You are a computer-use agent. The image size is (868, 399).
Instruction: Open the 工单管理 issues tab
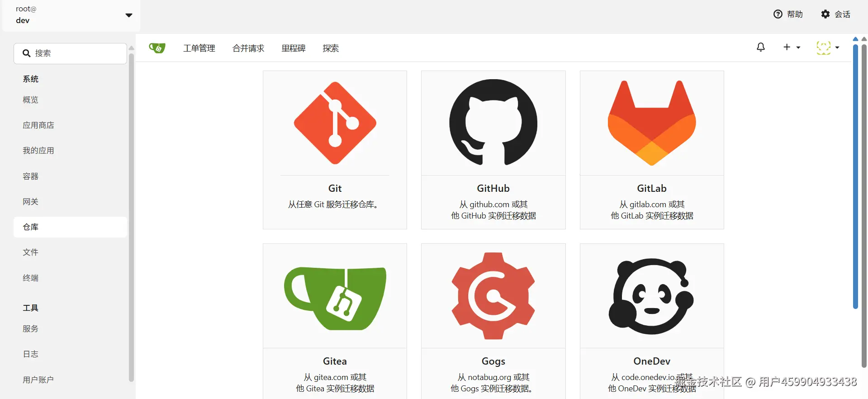click(199, 48)
